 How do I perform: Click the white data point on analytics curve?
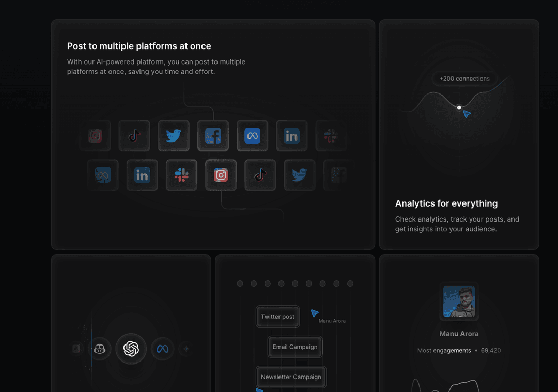click(x=459, y=107)
